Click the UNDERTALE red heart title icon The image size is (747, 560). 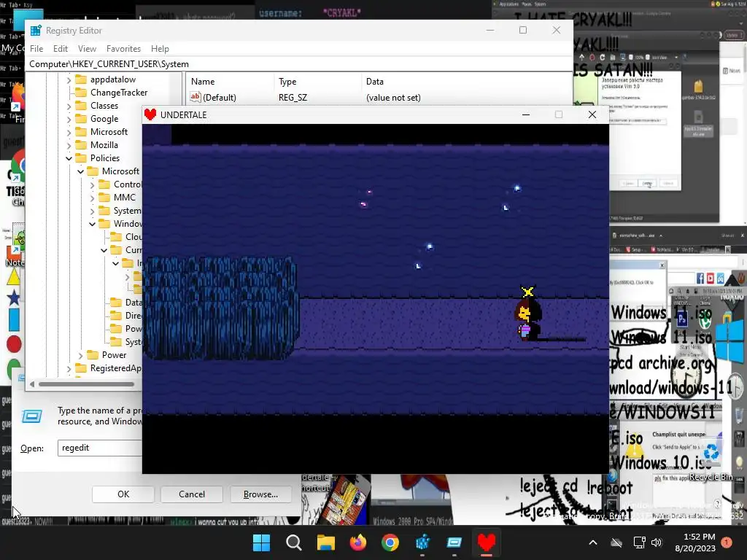pyautogui.click(x=150, y=114)
